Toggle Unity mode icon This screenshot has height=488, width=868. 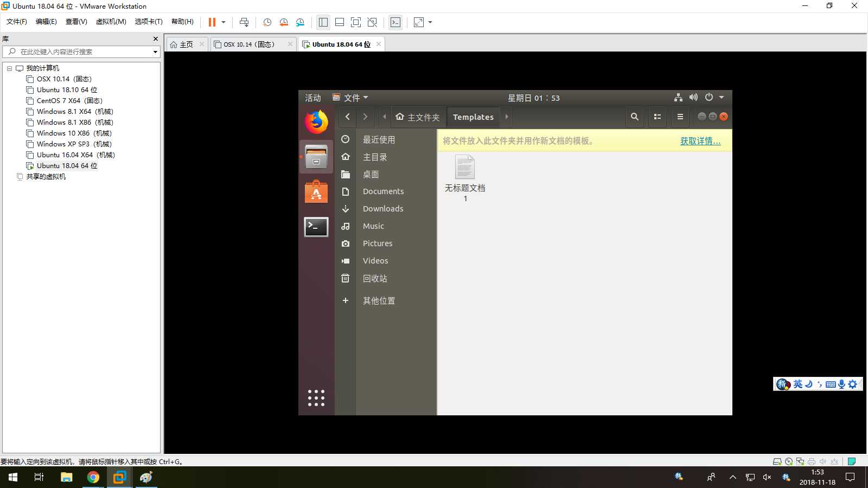click(x=372, y=22)
